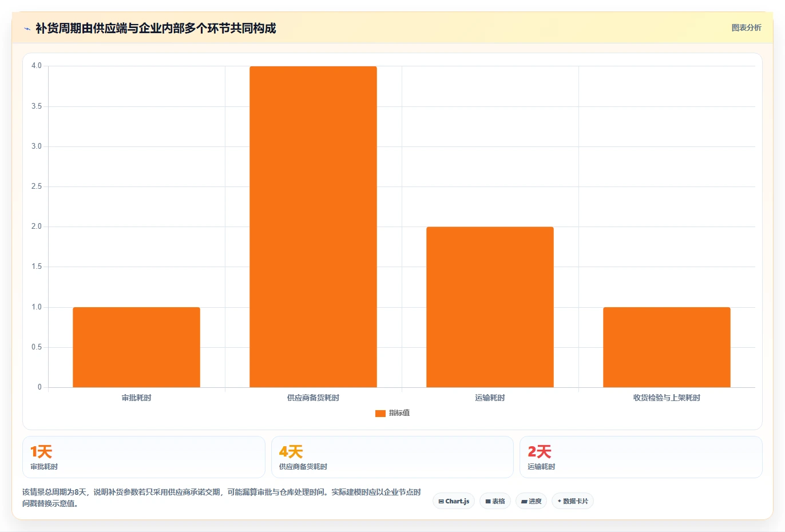Click the 收货检验与上架耗时 x-axis label
The width and height of the screenshot is (785, 532).
667,398
